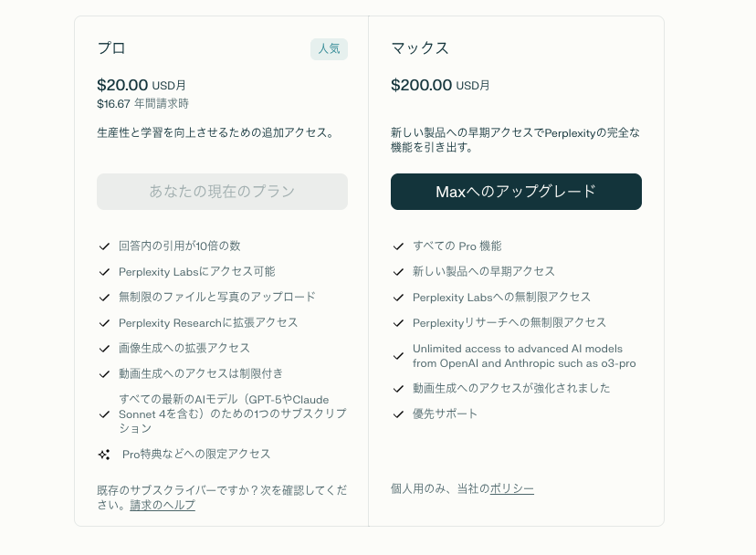Select the プロ plan title
Image resolution: width=756 pixels, height=555 pixels.
111,48
